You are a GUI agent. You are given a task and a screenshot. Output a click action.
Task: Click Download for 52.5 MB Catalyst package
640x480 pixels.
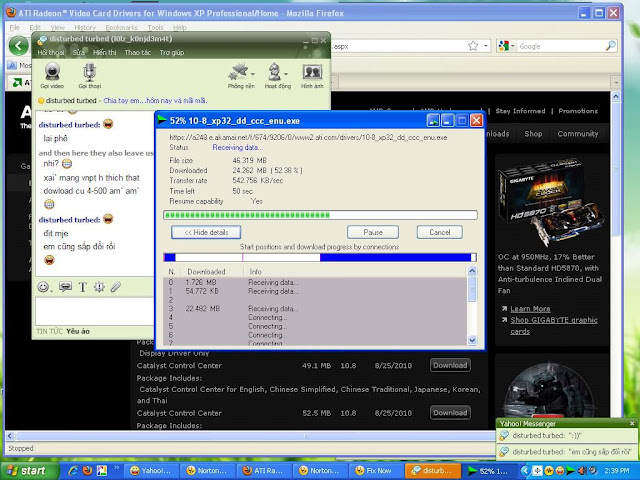click(x=450, y=412)
